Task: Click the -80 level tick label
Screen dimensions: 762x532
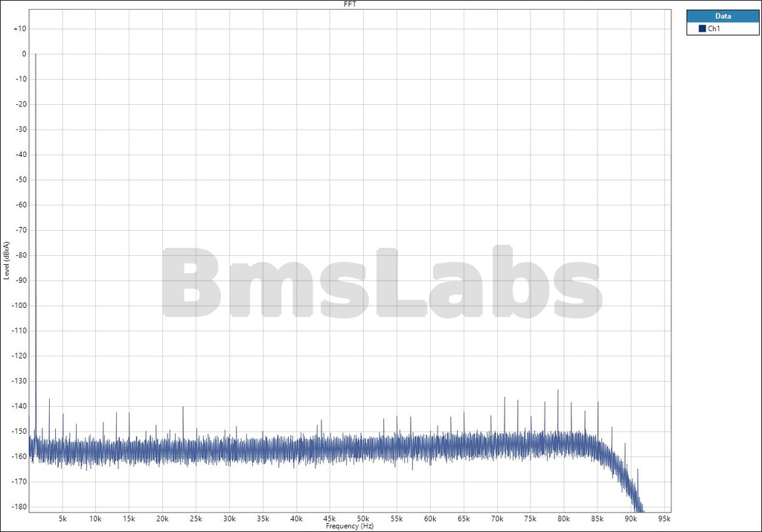Action: pyautogui.click(x=21, y=255)
